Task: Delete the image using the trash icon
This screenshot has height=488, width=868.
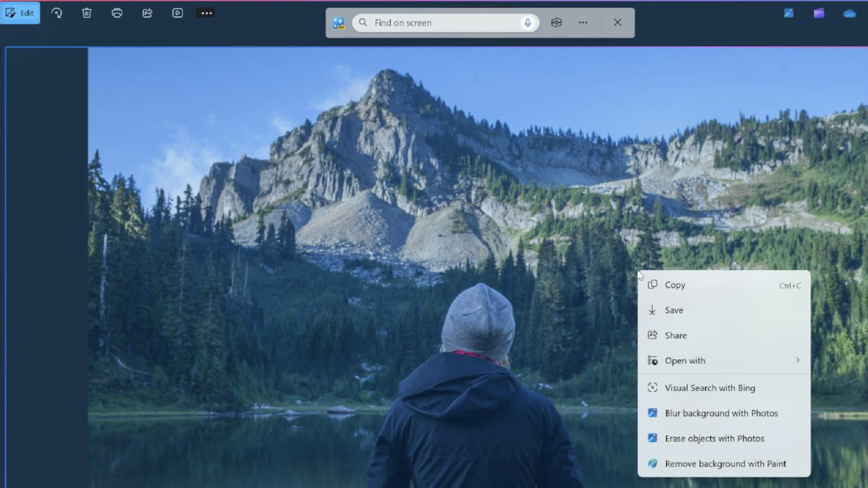Action: pyautogui.click(x=87, y=13)
